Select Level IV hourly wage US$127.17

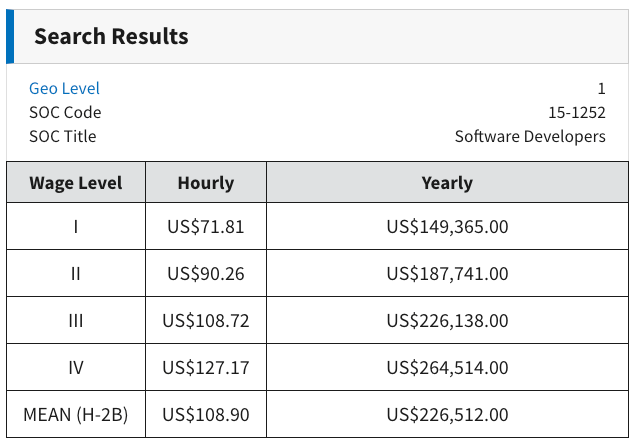(206, 367)
